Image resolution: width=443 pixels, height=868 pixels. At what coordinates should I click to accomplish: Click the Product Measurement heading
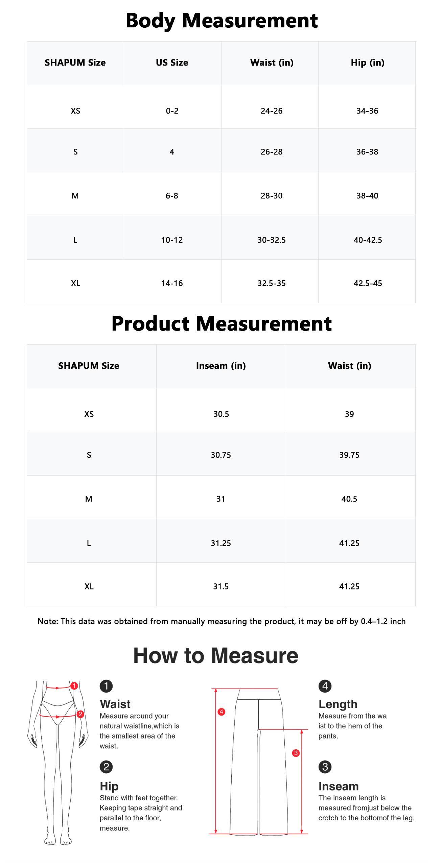pyautogui.click(x=221, y=323)
